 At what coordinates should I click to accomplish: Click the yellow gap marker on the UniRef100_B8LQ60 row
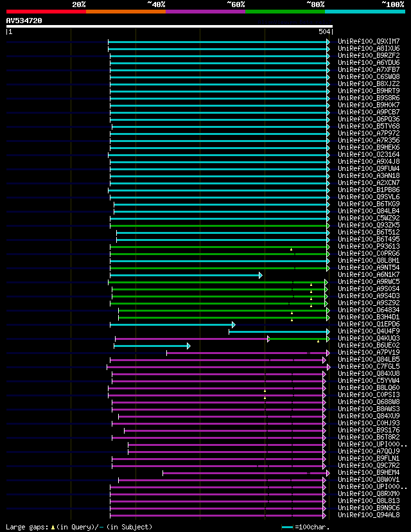[x=265, y=391]
